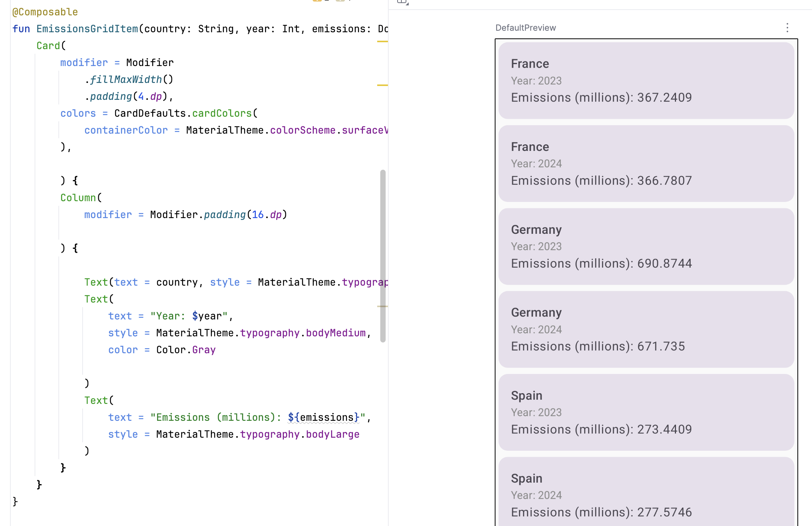Select the Germany 2023 emissions card
This screenshot has width=812, height=526.
click(x=646, y=246)
